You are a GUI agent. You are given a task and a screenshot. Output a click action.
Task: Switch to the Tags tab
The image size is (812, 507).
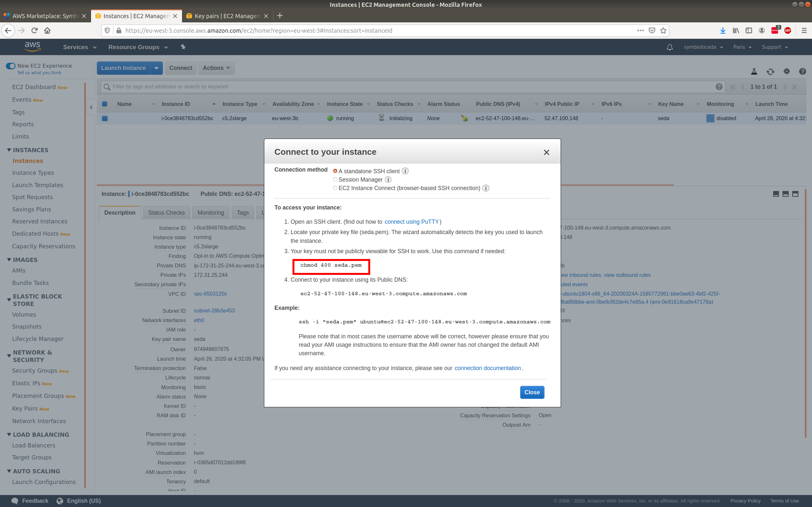243,213
